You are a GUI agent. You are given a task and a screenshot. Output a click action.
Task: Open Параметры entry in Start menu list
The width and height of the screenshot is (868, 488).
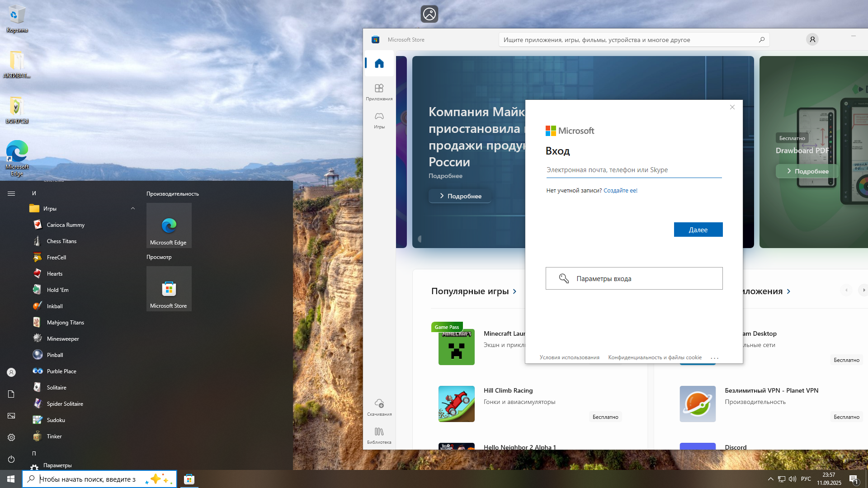pos(81,465)
